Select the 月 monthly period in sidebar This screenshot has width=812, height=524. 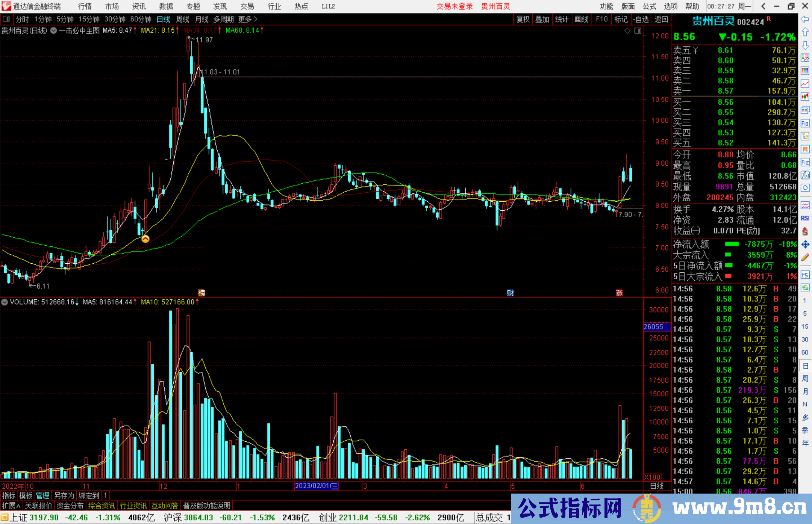[805, 391]
